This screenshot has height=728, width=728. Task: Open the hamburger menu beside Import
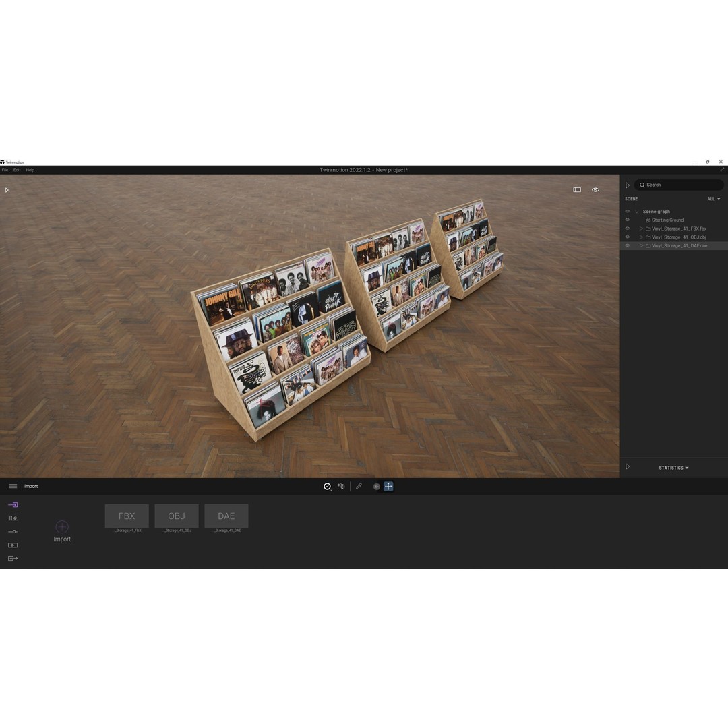[13, 486]
